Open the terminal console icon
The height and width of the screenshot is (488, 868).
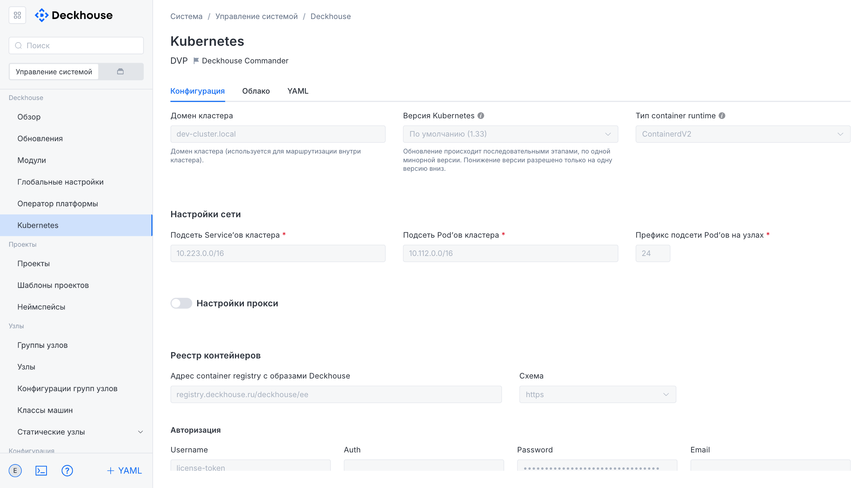(41, 471)
